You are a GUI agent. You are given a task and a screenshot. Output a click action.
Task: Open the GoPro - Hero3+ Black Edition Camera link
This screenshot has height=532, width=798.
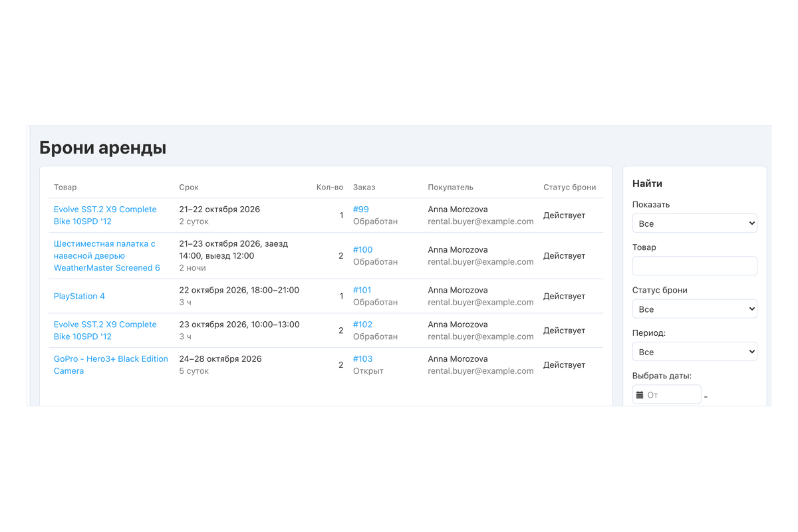(x=111, y=365)
